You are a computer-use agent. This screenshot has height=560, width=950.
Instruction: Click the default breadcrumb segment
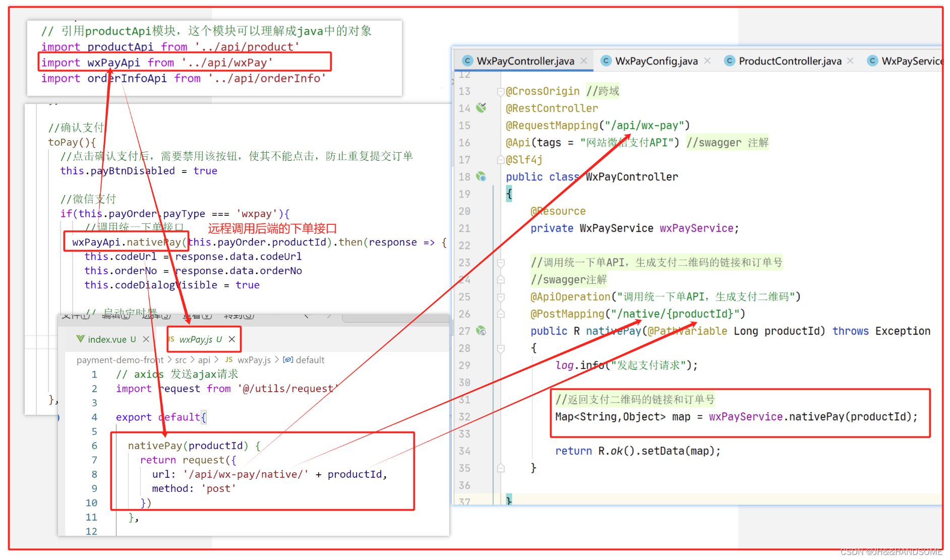point(310,360)
